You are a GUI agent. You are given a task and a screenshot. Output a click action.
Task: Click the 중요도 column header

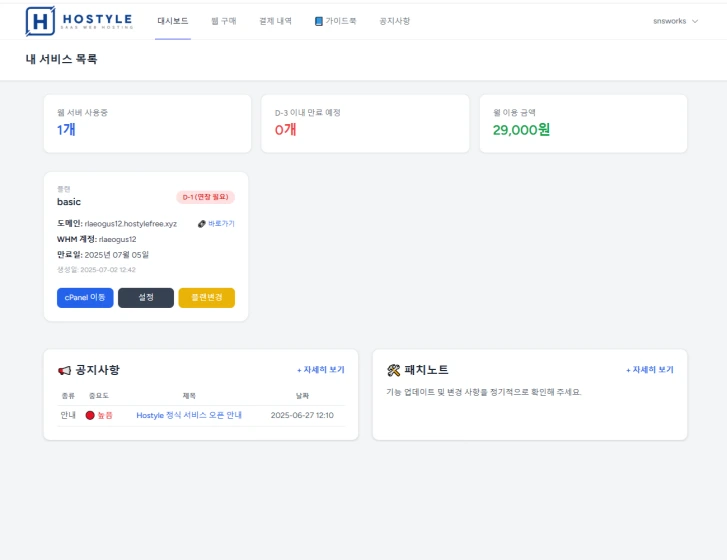99,396
